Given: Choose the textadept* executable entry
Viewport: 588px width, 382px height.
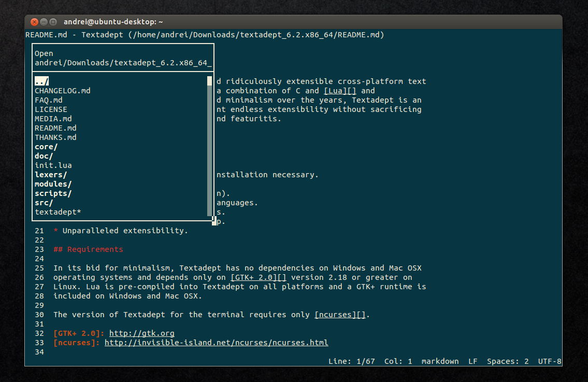Looking at the screenshot, I should (58, 212).
